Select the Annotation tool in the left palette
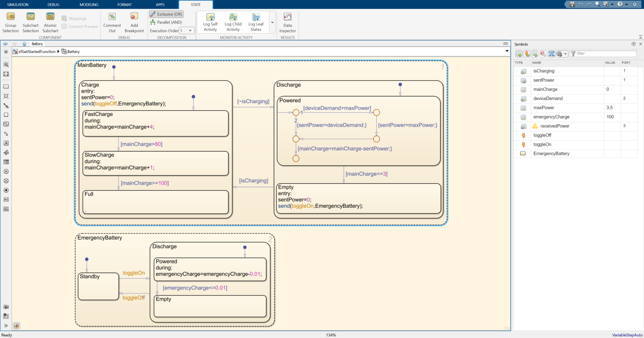The image size is (644, 338). [6, 200]
